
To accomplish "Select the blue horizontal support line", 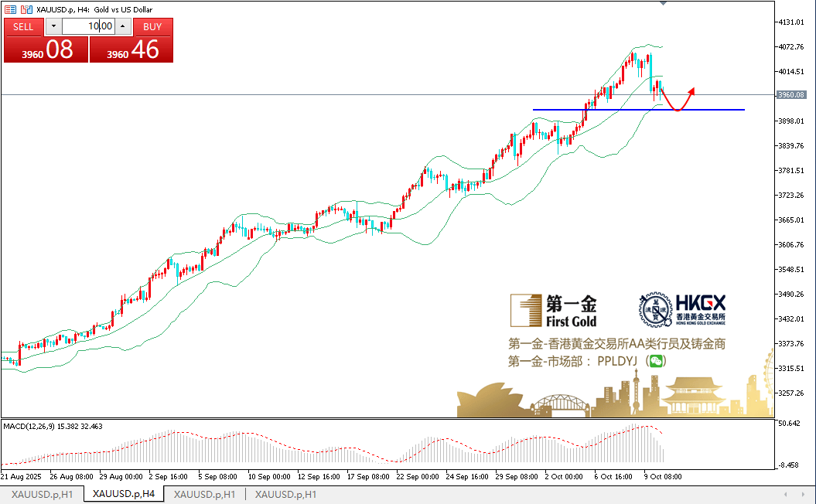I will (639, 110).
